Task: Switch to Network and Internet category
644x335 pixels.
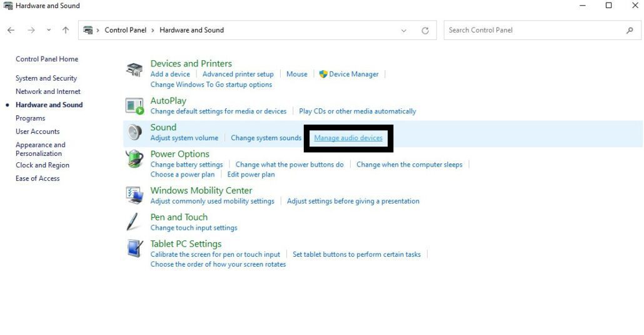Action: tap(48, 91)
